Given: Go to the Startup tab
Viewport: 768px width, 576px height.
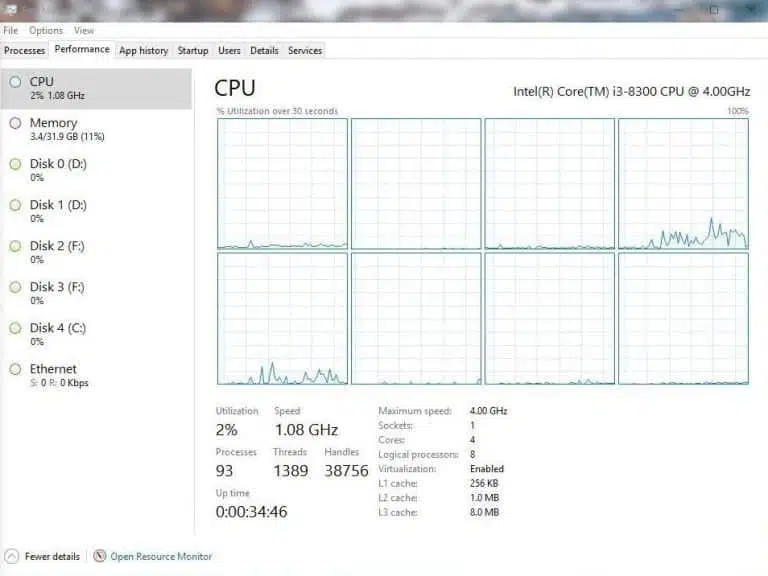Looking at the screenshot, I should (x=193, y=50).
